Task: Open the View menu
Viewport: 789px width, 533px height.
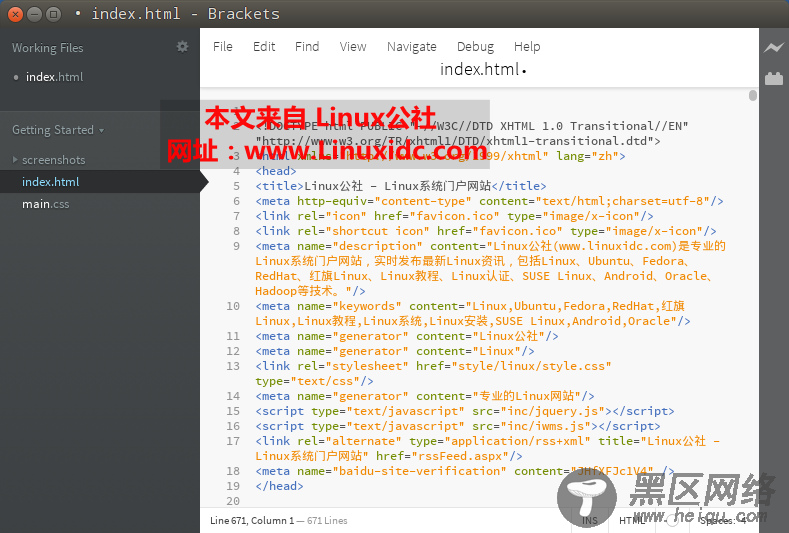Action: (353, 46)
